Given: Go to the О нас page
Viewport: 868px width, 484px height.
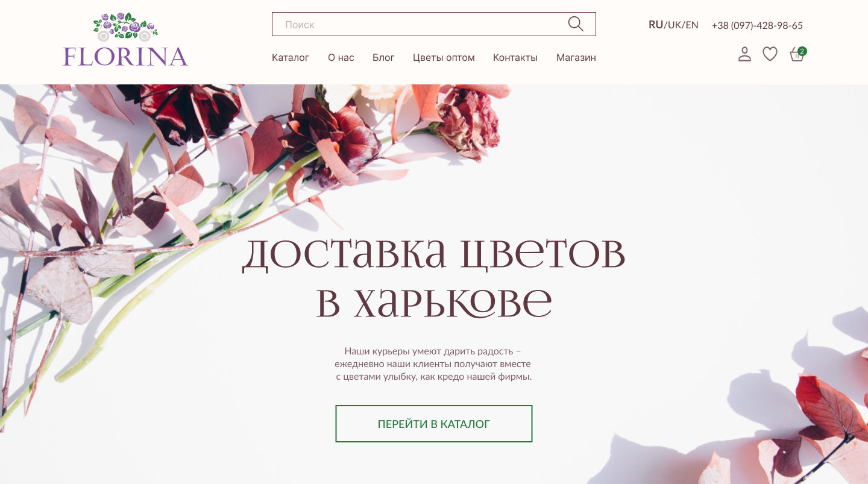Looking at the screenshot, I should tap(341, 58).
